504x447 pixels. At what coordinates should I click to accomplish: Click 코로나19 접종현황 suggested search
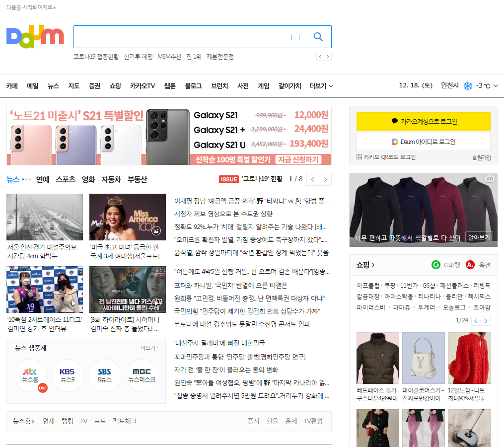[96, 57]
